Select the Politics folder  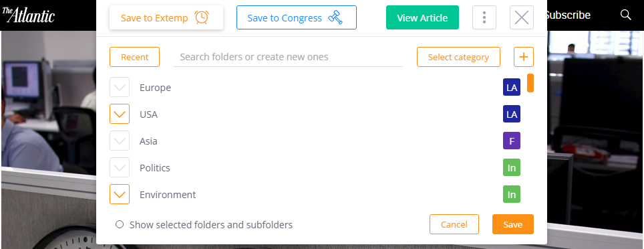pyautogui.click(x=155, y=168)
